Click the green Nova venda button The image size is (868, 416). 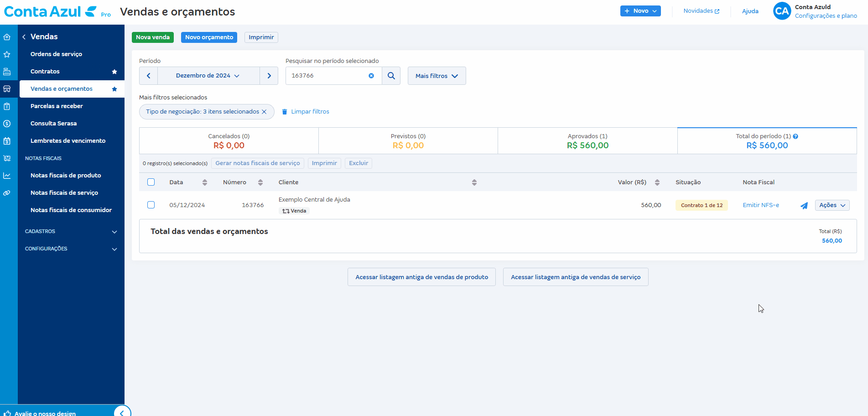[x=153, y=37]
